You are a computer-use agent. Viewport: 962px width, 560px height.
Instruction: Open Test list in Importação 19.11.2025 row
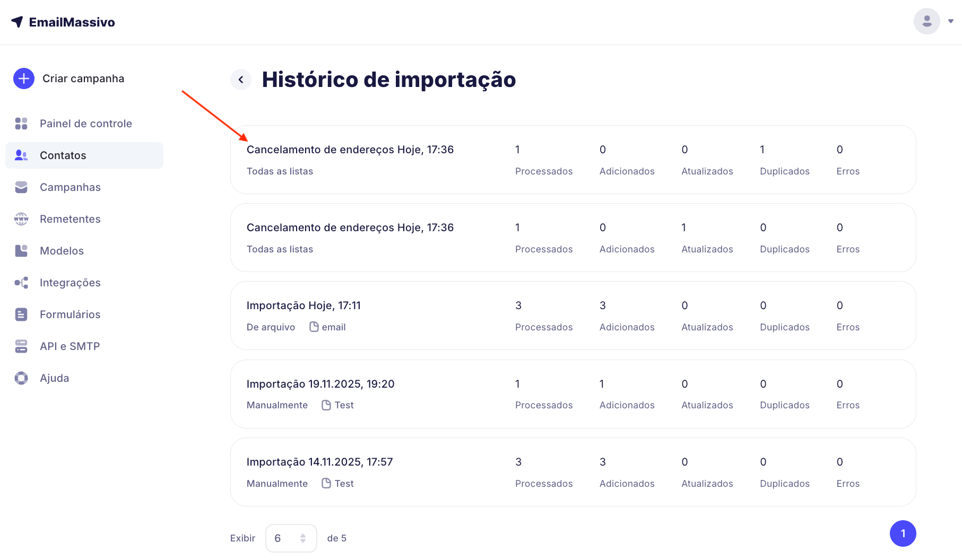point(344,405)
